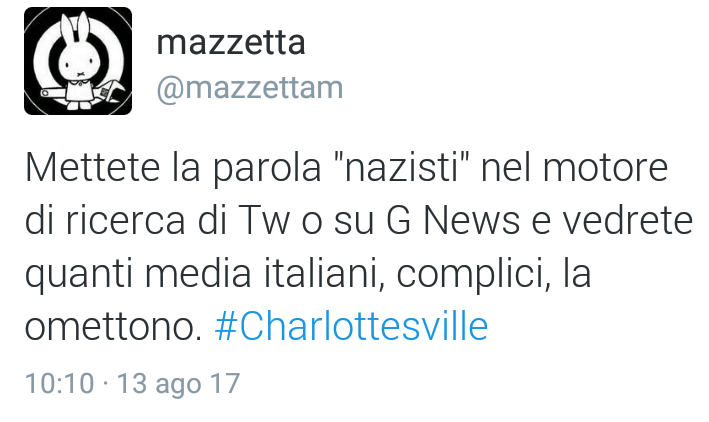The height and width of the screenshot is (422, 709).
Task: Open the #Charlottesville hashtag
Action: 351,326
